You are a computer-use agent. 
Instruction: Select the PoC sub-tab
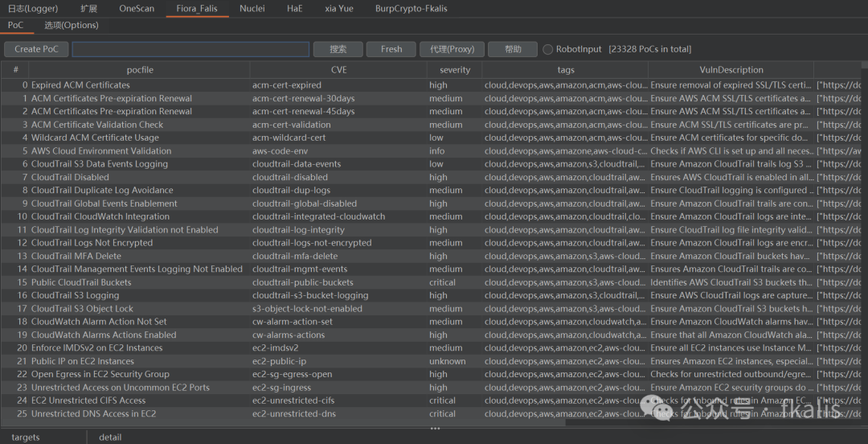[x=15, y=25]
